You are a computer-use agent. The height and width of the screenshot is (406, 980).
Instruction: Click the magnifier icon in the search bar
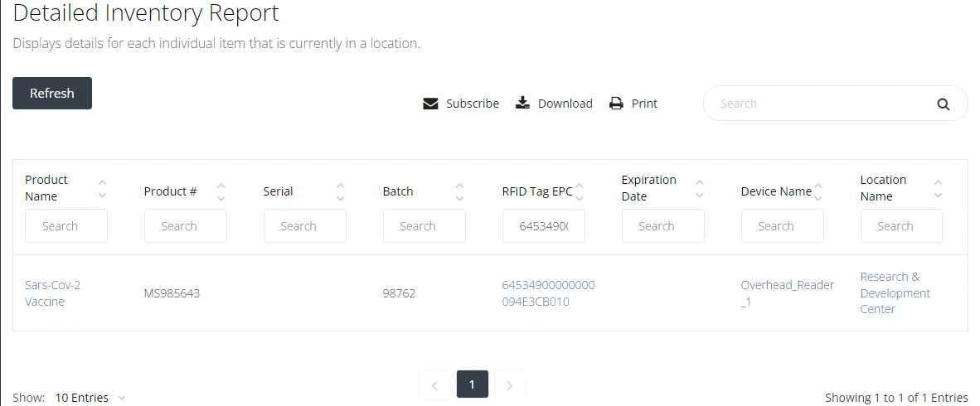pyautogui.click(x=944, y=104)
